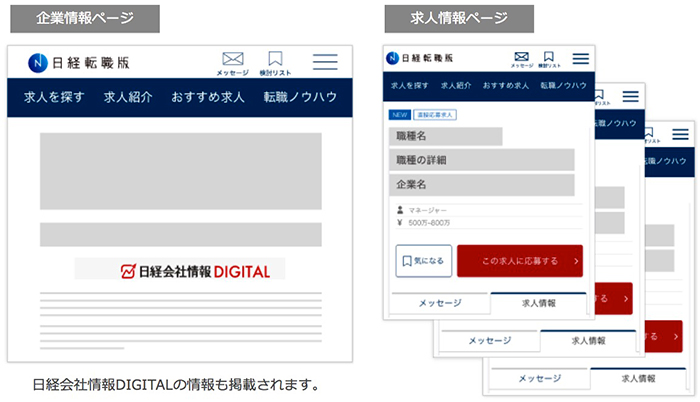Click the red apply button on the middle job card

614,298
